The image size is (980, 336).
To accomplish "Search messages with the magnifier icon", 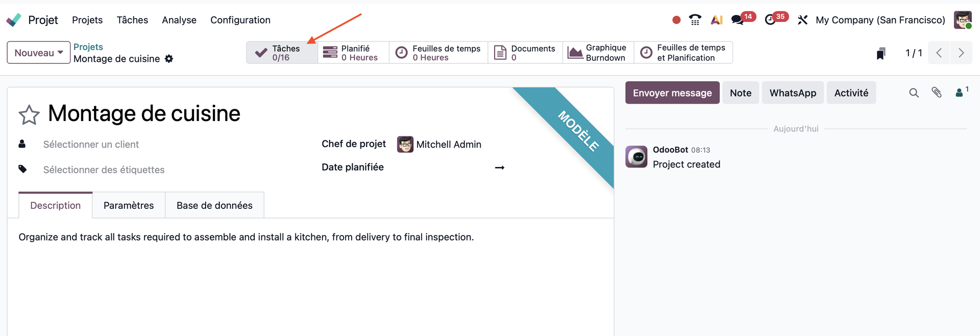I will tap(914, 93).
